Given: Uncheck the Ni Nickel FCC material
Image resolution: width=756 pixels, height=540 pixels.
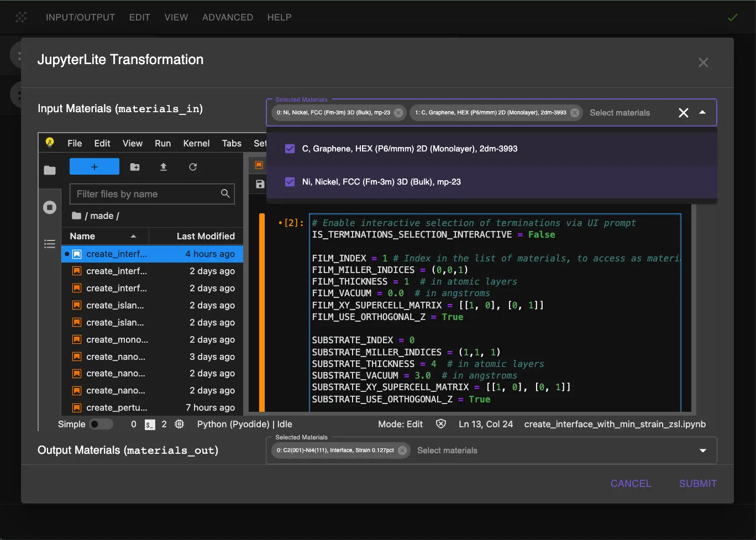Looking at the screenshot, I should tap(290, 181).
